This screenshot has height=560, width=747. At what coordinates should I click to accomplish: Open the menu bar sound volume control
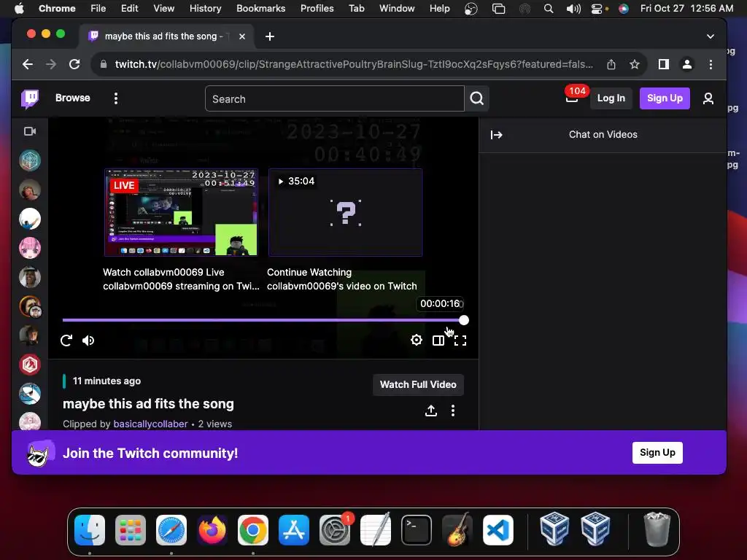[x=573, y=9]
